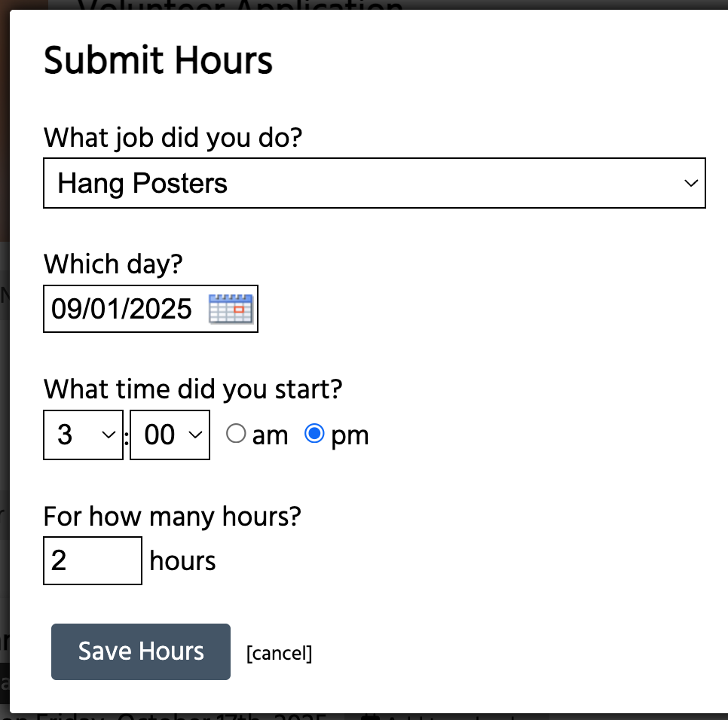Click the 'pm' text label
This screenshot has width=728, height=720.
pyautogui.click(x=350, y=437)
